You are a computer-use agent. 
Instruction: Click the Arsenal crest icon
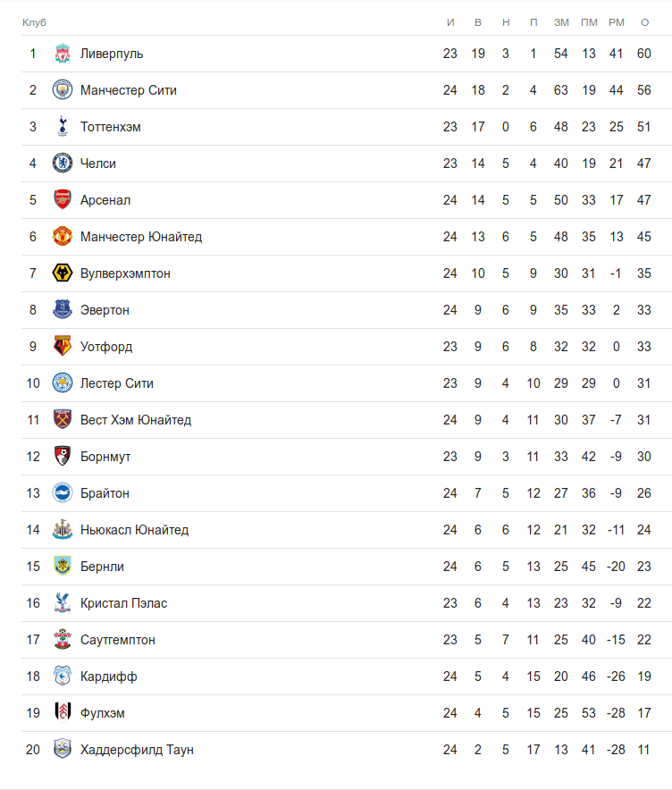tap(62, 200)
